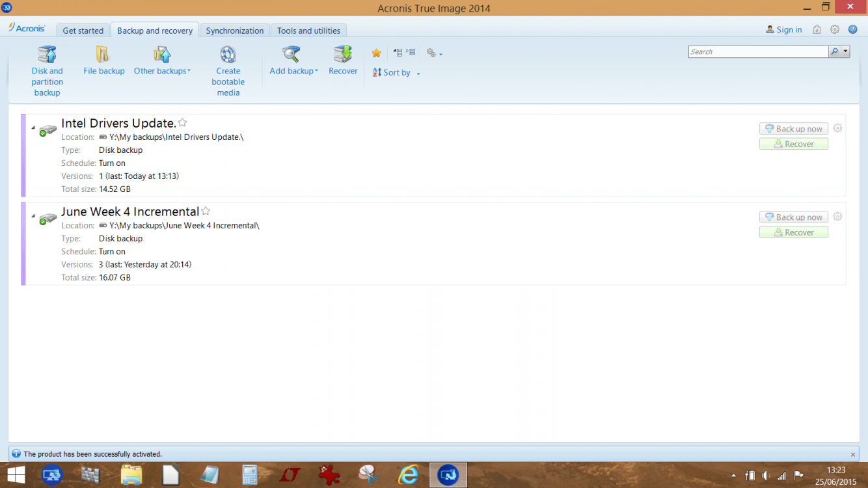Open gear settings for June Week 4 Incremental
868x488 pixels.
tap(837, 217)
